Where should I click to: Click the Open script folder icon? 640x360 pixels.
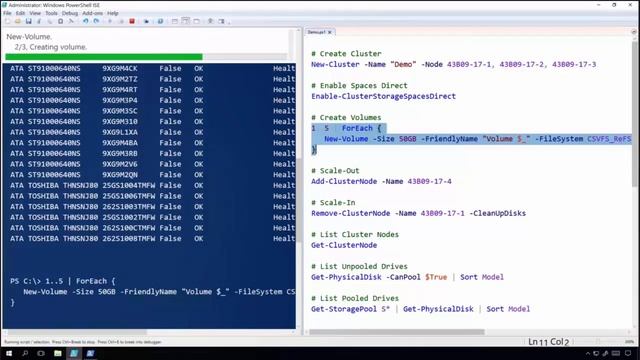click(18, 21)
